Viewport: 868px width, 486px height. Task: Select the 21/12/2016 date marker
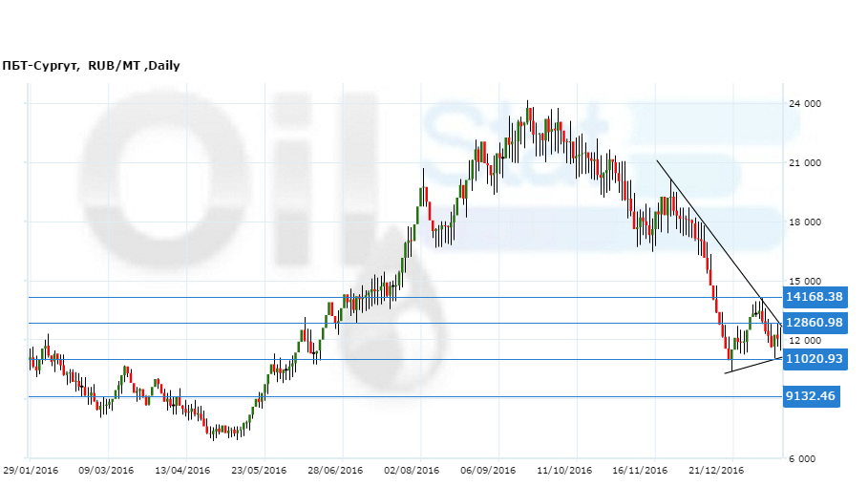(717, 470)
